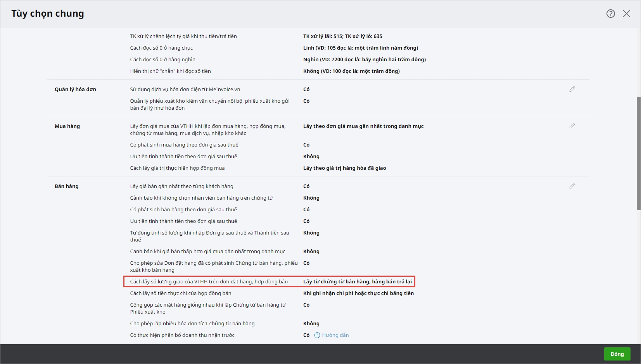Close the Tùy chọn chung dialog

[626, 14]
